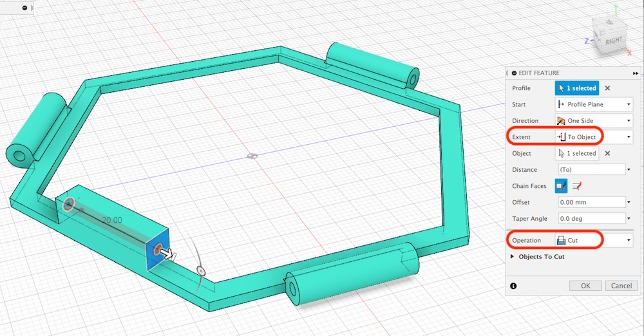Viewport: 644px width, 336px height.
Task: Clear the Profile selection with the X
Action: (x=607, y=88)
